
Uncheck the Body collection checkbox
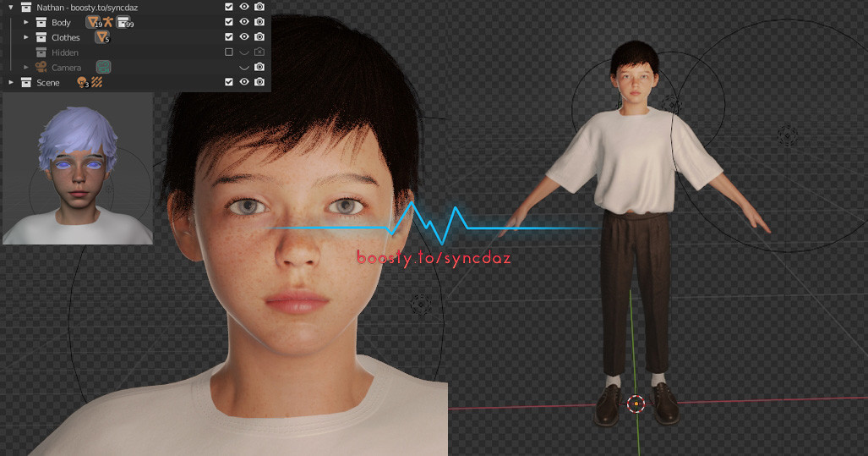(x=229, y=22)
